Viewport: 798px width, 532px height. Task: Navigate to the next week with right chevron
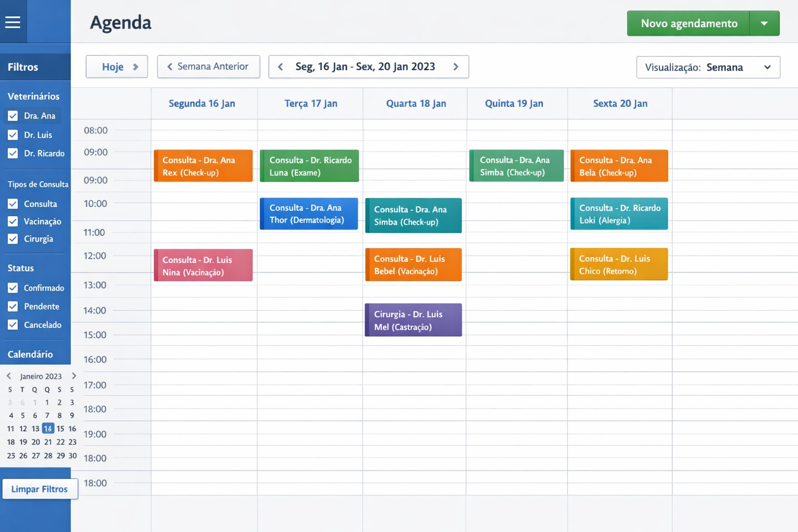tap(456, 66)
